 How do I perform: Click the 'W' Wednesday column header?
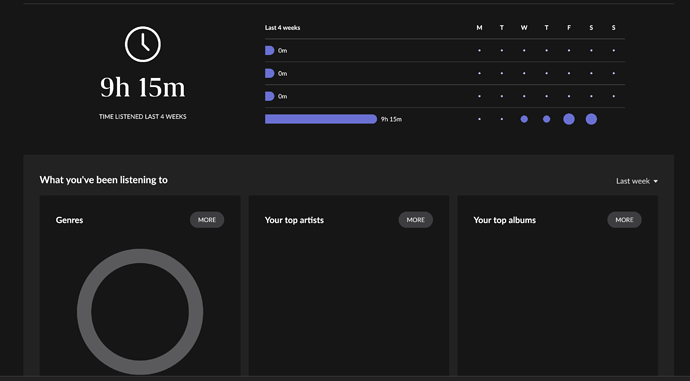[524, 27]
